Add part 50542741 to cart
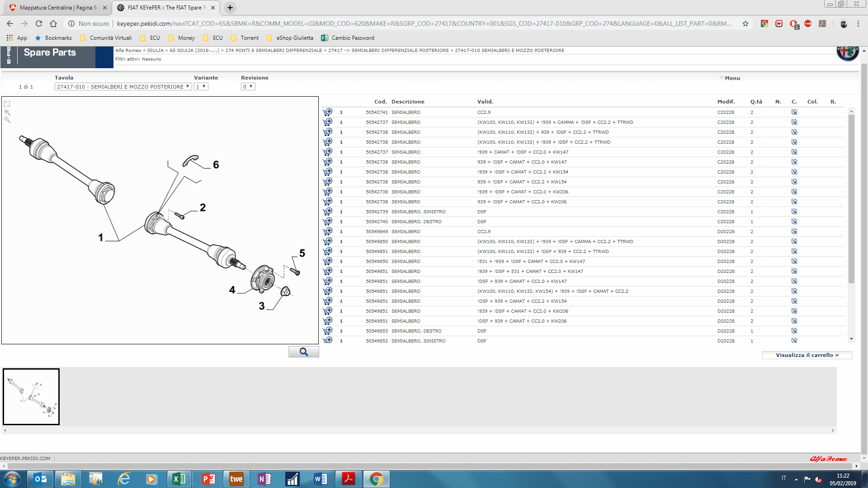868x488 pixels. [328, 112]
